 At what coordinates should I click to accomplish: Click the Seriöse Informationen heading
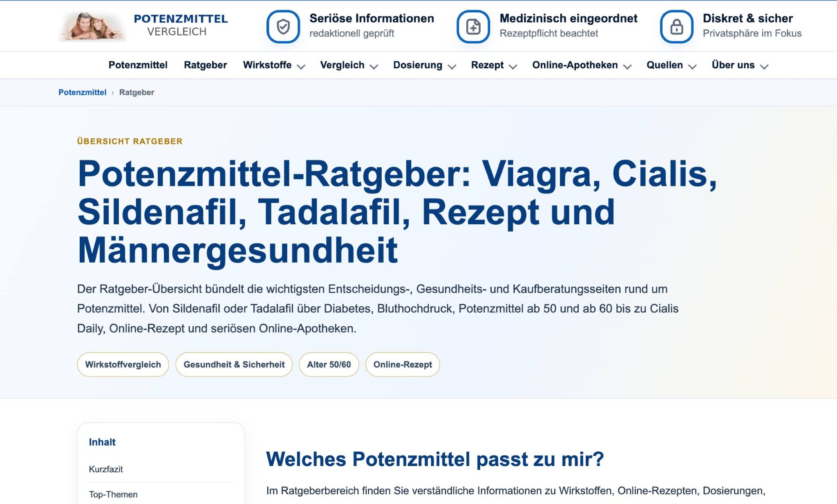[372, 18]
